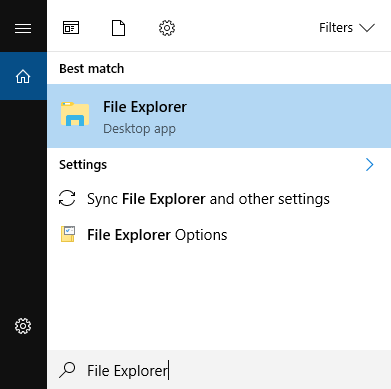Image resolution: width=391 pixels, height=389 pixels.
Task: Click the search magnifier icon
Action: click(67, 370)
